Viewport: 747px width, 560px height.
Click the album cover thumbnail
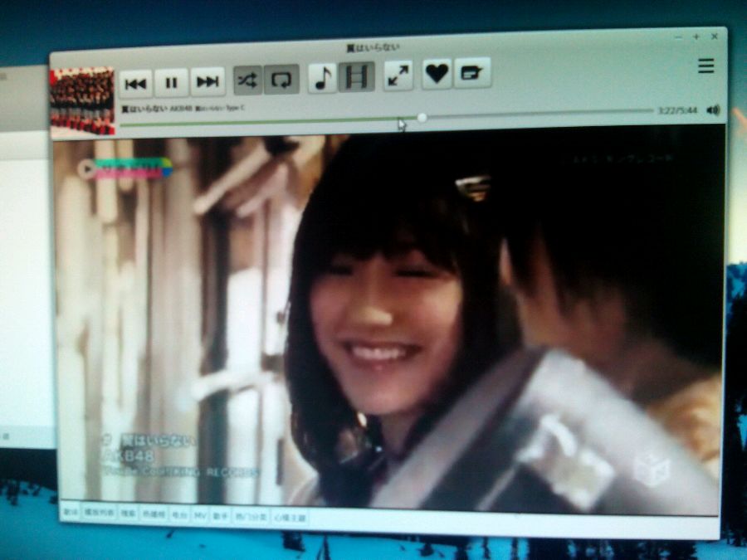(82, 101)
